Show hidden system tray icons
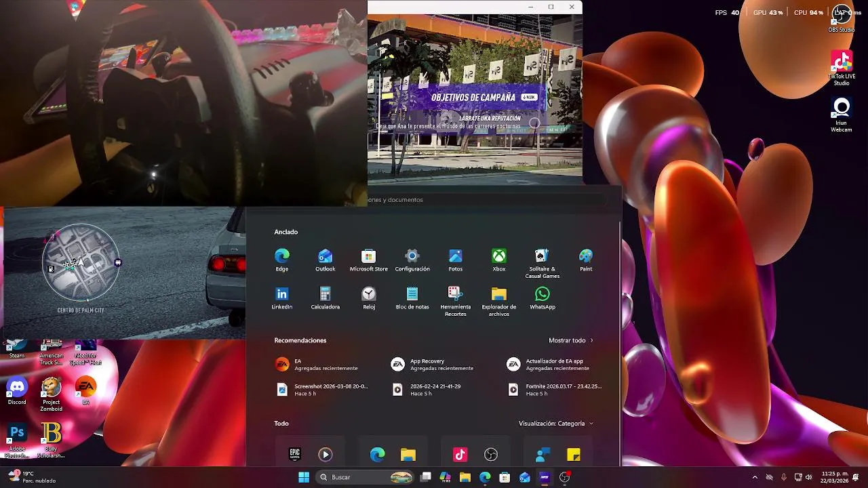This screenshot has width=868, height=488. coord(755,477)
